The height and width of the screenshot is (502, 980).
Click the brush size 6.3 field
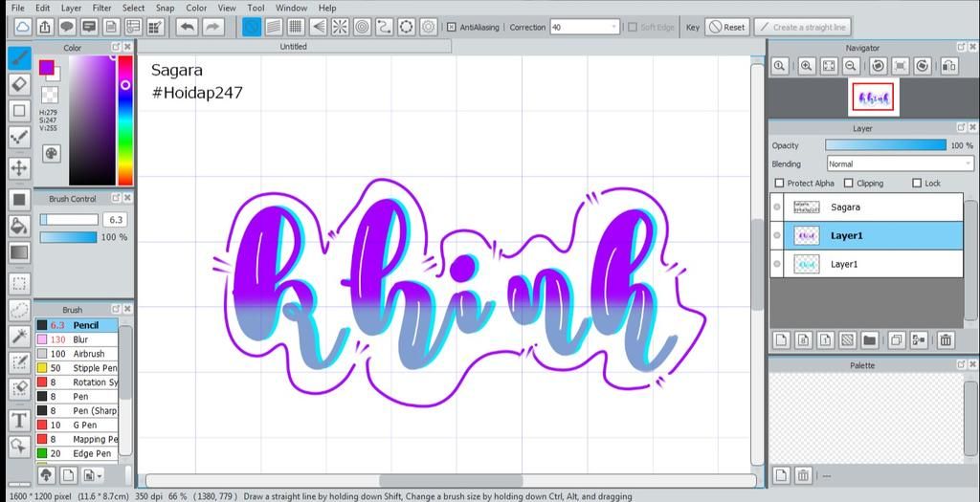[116, 220]
